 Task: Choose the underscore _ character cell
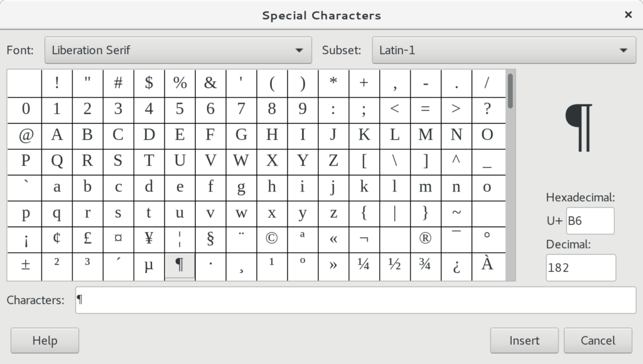tap(489, 161)
